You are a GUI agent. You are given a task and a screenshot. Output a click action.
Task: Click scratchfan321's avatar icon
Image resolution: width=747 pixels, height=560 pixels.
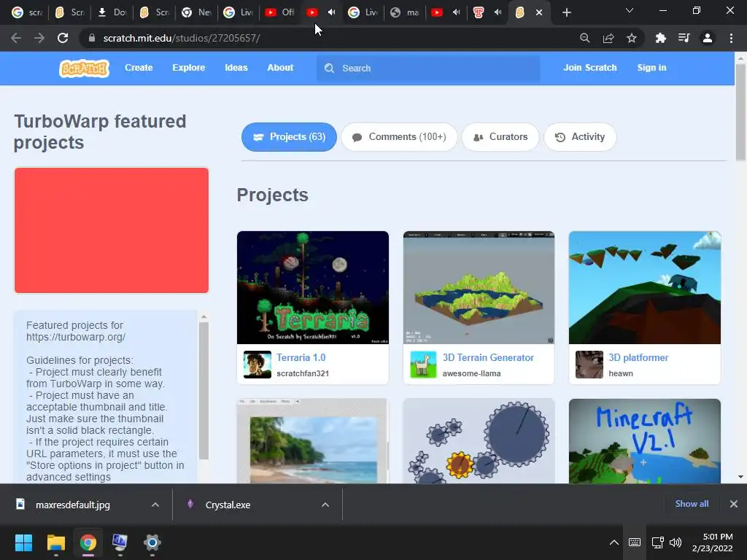point(258,365)
